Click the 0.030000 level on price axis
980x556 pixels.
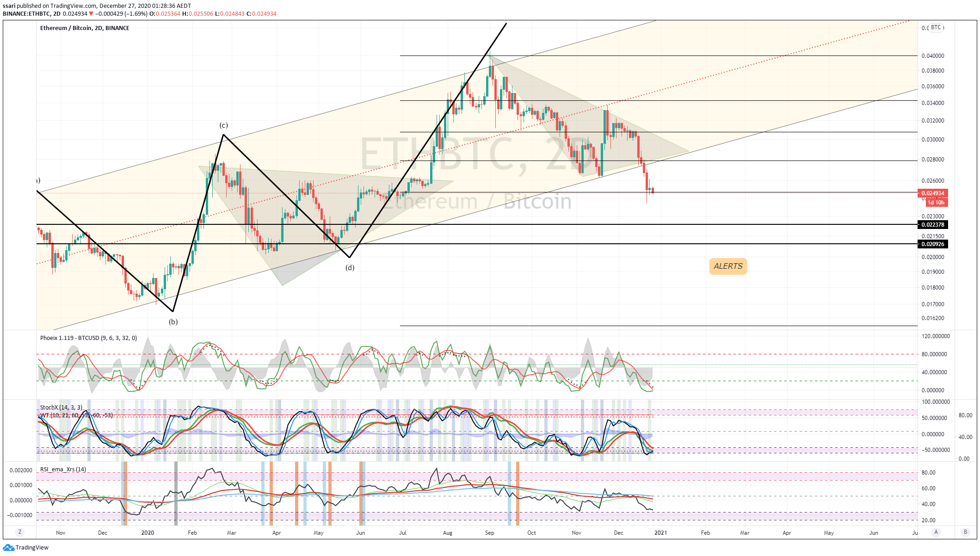click(933, 140)
